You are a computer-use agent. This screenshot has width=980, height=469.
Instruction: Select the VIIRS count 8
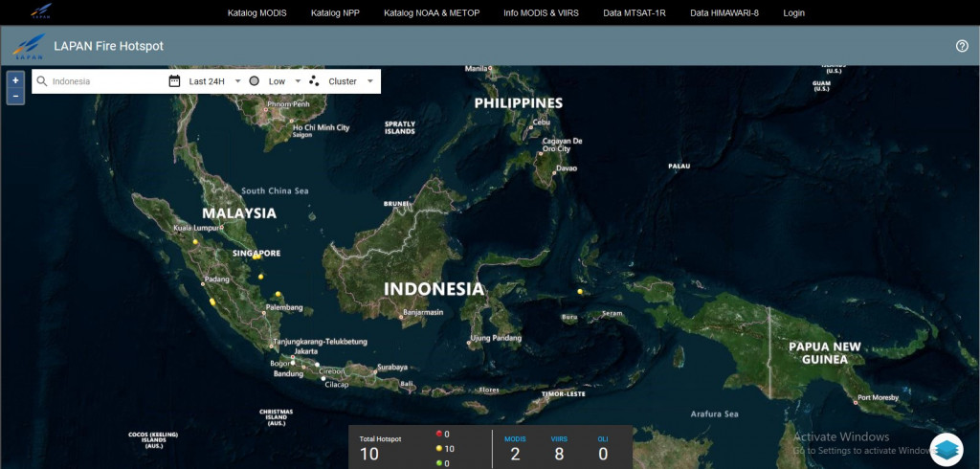(559, 455)
